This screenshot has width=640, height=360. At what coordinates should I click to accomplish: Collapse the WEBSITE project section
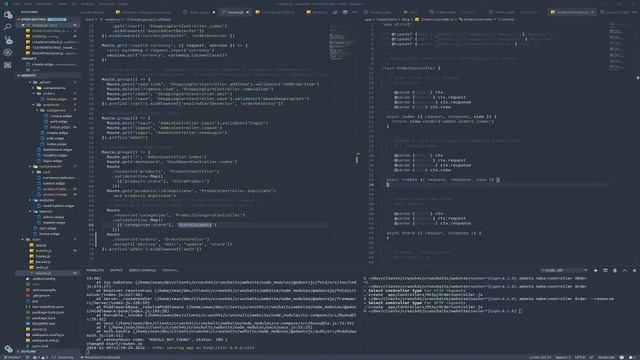point(48,76)
